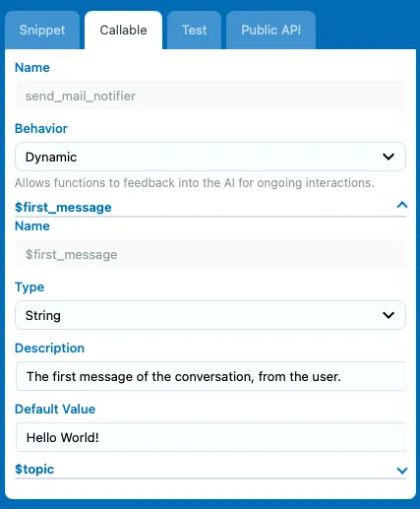The height and width of the screenshot is (509, 420).
Task: Select the Callable tab
Action: tap(123, 30)
